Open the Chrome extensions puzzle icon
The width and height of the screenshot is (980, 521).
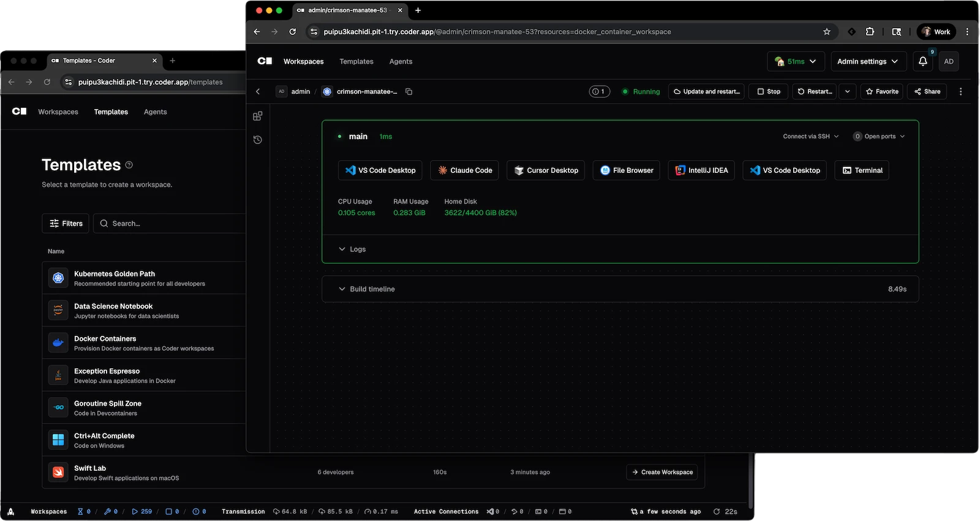coord(870,32)
